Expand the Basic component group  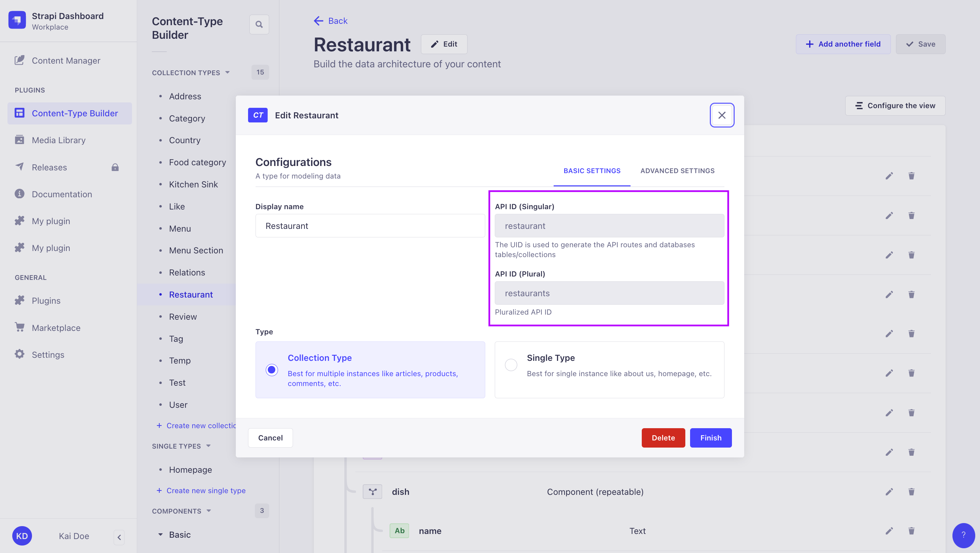pyautogui.click(x=160, y=534)
